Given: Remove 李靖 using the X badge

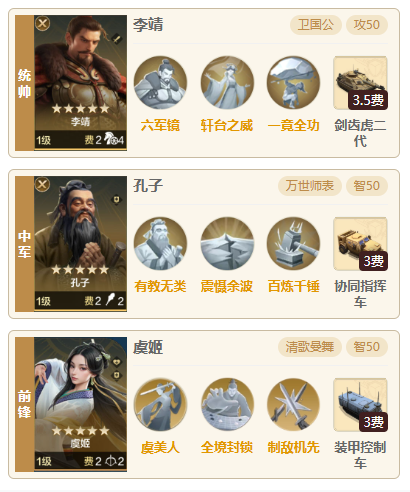Looking at the screenshot, I should [x=43, y=23].
